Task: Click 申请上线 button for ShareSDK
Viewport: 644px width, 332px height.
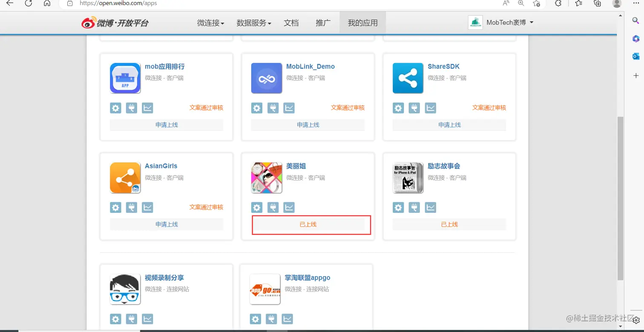Action: 449,125
